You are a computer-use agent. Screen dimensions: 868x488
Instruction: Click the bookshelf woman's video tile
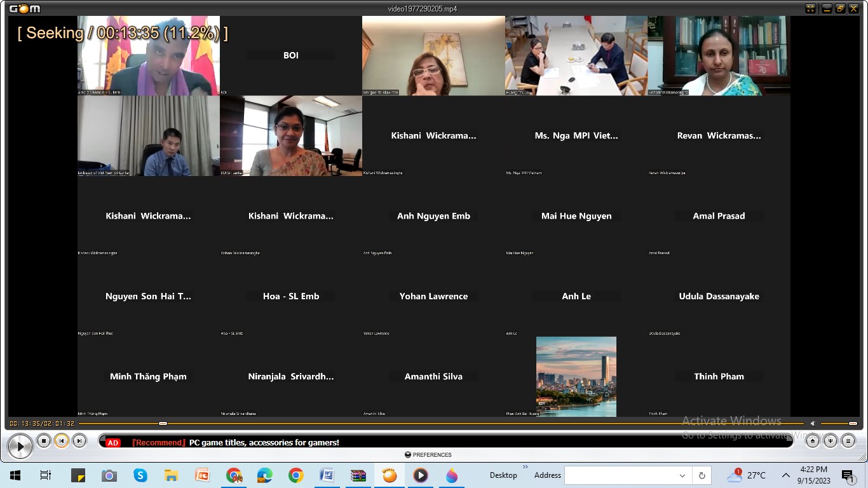[719, 56]
